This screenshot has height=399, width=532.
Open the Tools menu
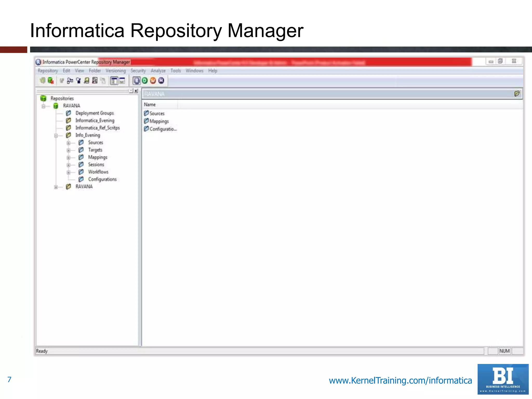click(x=176, y=71)
